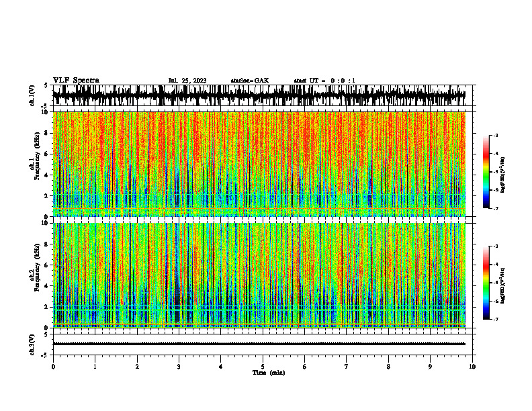Click time axis tick label "6"
Screen dimensions: 532x411
[x=305, y=367]
